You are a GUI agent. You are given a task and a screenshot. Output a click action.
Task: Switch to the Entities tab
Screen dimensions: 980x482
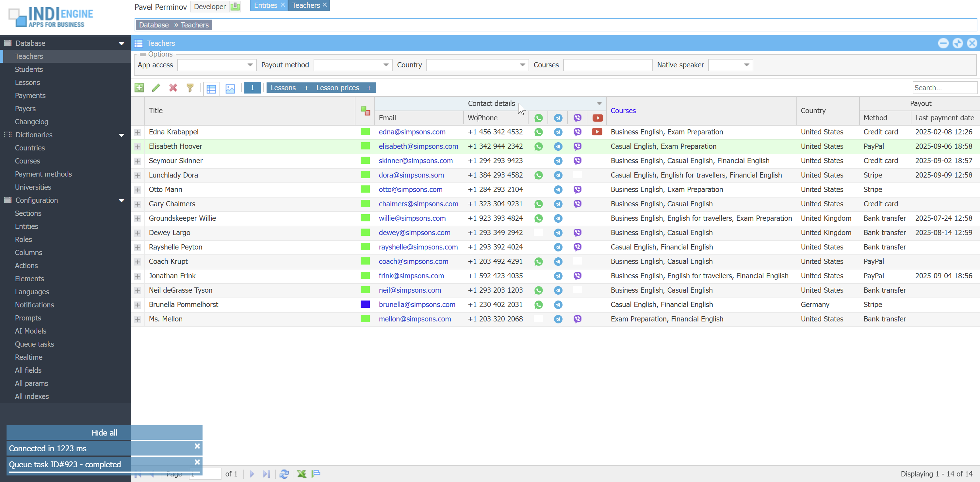click(x=266, y=5)
